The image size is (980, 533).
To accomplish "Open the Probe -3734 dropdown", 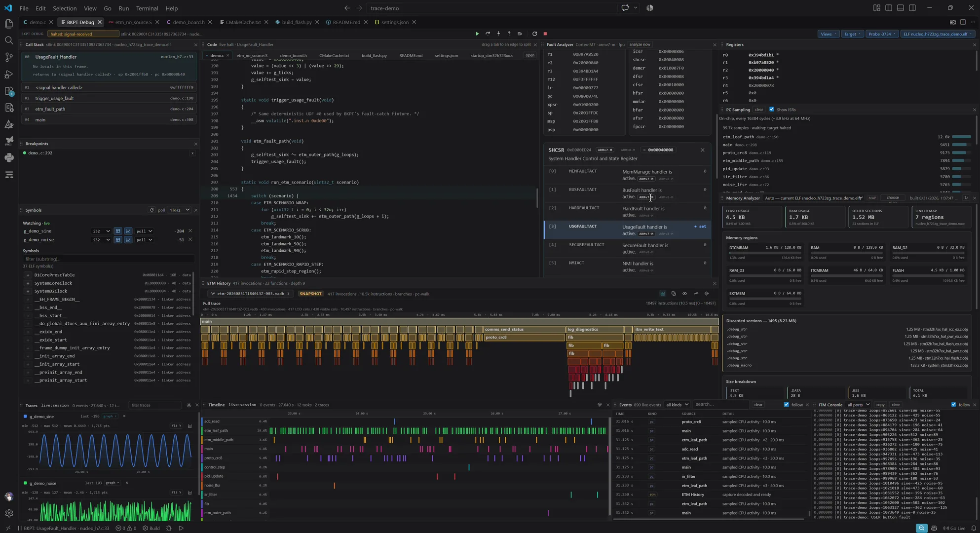I will click(x=881, y=34).
